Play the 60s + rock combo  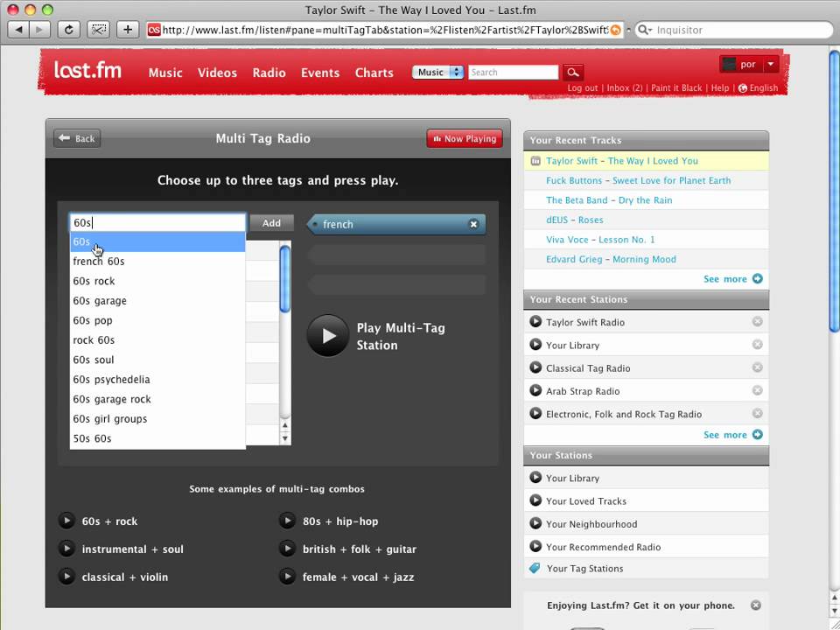[x=66, y=521]
